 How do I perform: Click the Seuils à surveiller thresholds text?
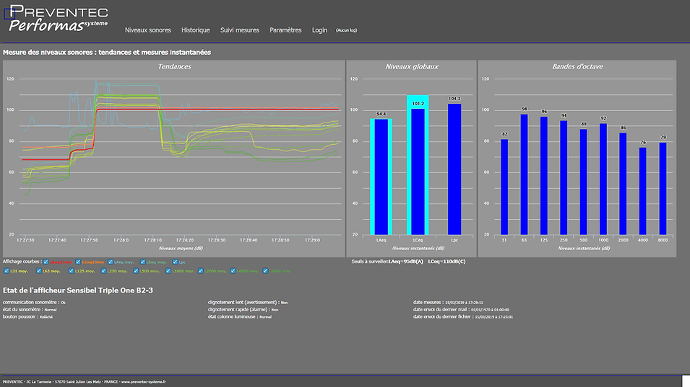pyautogui.click(x=408, y=262)
